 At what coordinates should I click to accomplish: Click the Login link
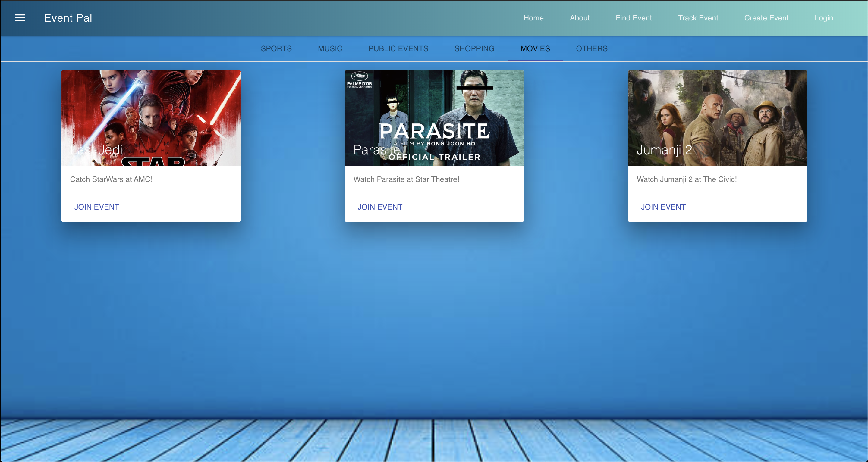[x=823, y=18]
